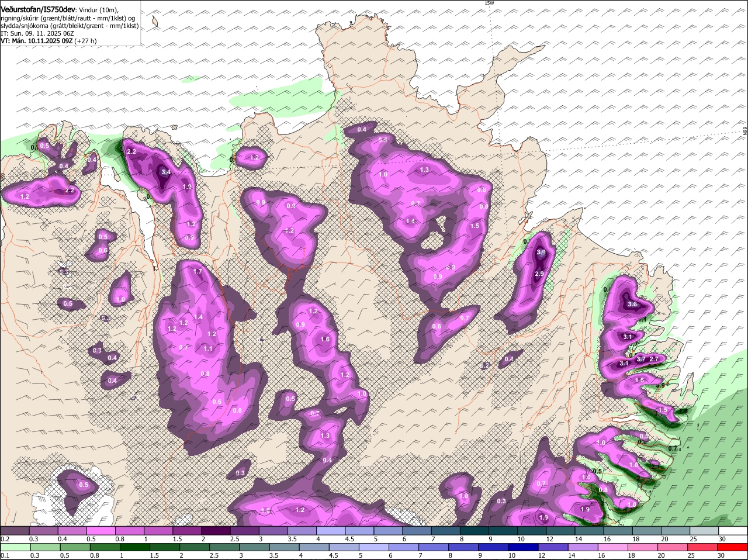Select the darkest green swatch between 1 and 1.5
The image size is (748, 560).
[x=135, y=547]
